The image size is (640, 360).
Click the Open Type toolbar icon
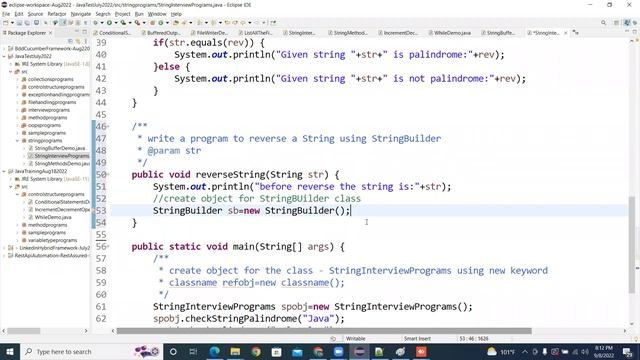pyautogui.click(x=176, y=23)
